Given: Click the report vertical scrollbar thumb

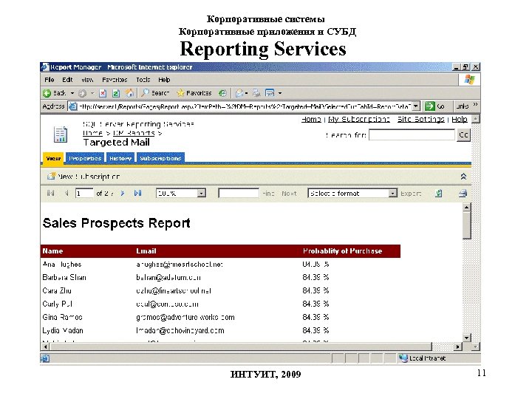Looking at the screenshot, I should click(x=467, y=225).
